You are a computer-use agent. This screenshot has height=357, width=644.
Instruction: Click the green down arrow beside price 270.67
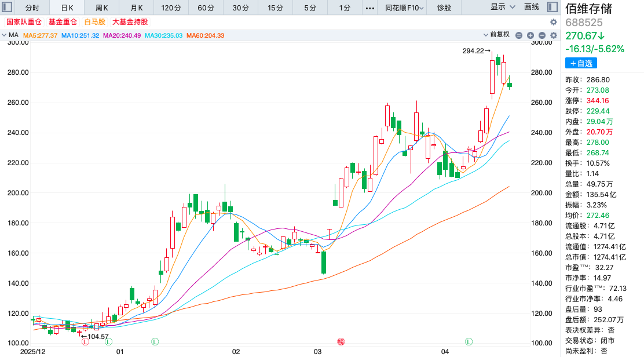[601, 36]
